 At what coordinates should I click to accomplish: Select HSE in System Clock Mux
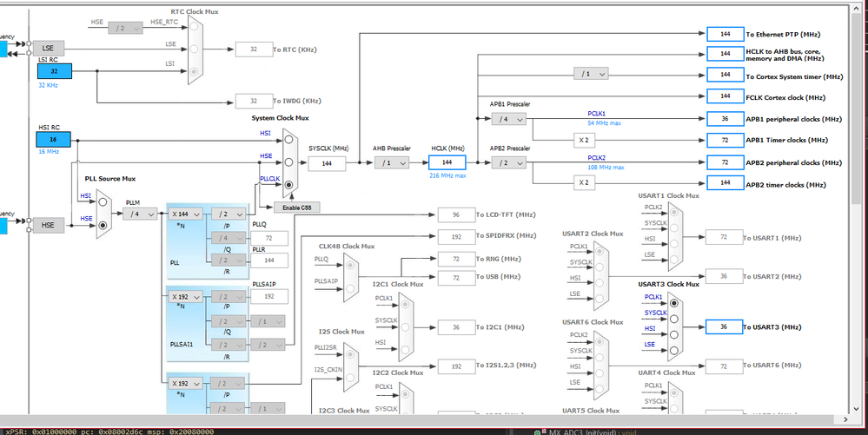pyautogui.click(x=288, y=162)
